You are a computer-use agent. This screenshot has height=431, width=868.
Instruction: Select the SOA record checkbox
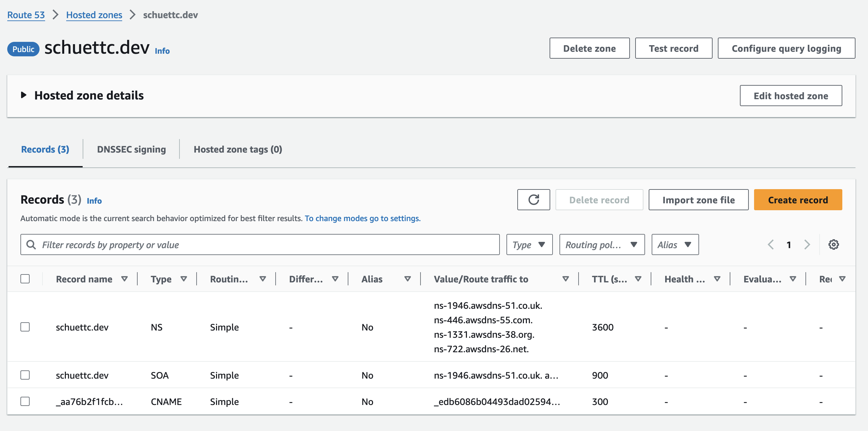[25, 375]
